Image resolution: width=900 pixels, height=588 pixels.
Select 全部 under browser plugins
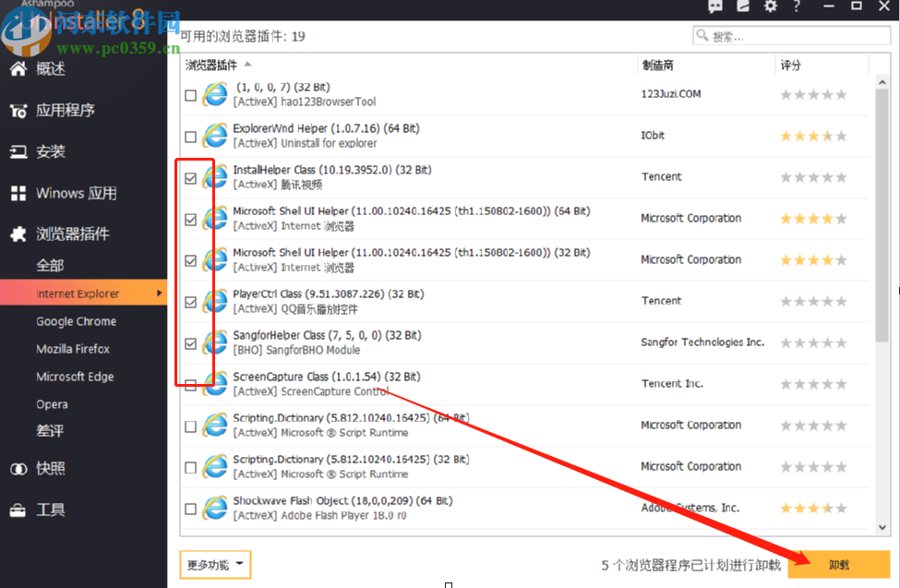[x=50, y=265]
